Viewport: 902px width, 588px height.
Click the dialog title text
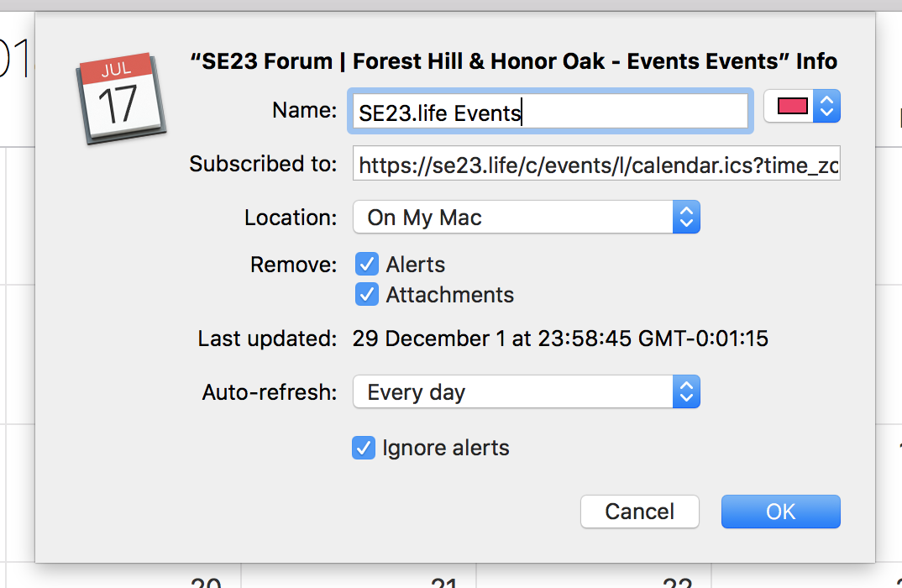pyautogui.click(x=514, y=61)
